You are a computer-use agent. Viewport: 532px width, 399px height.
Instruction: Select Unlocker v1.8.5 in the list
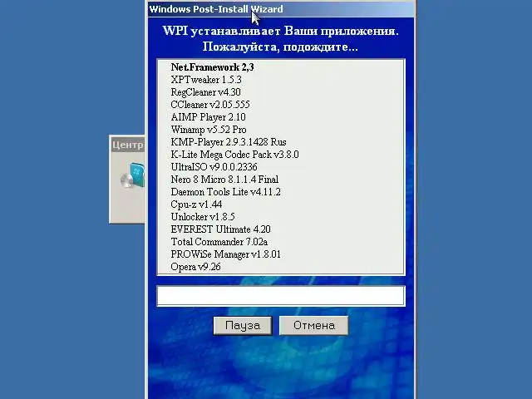click(x=203, y=217)
